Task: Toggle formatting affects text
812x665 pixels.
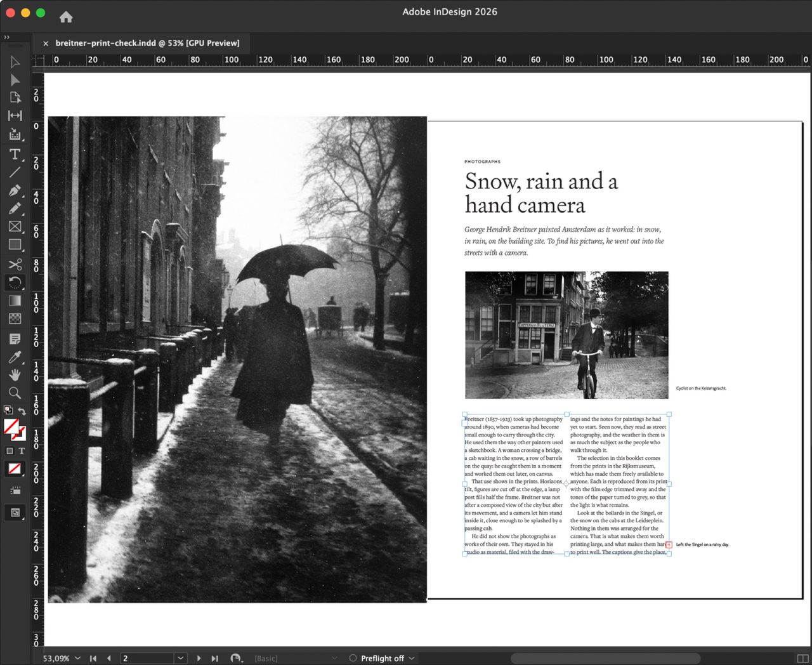Action: pyautogui.click(x=21, y=451)
